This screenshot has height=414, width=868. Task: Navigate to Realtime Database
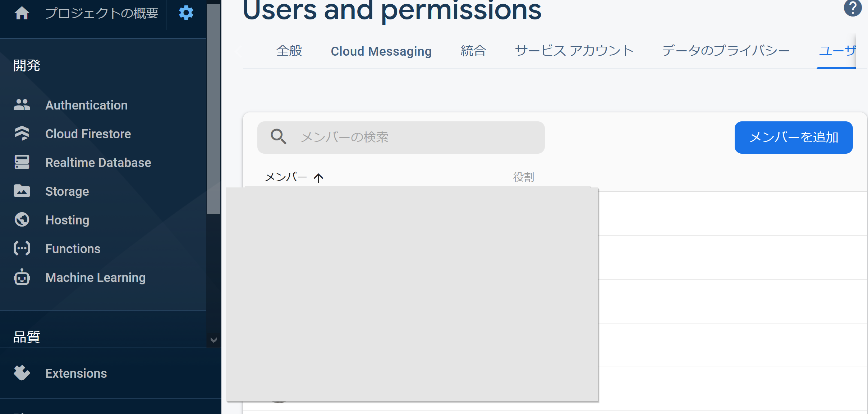pos(98,163)
